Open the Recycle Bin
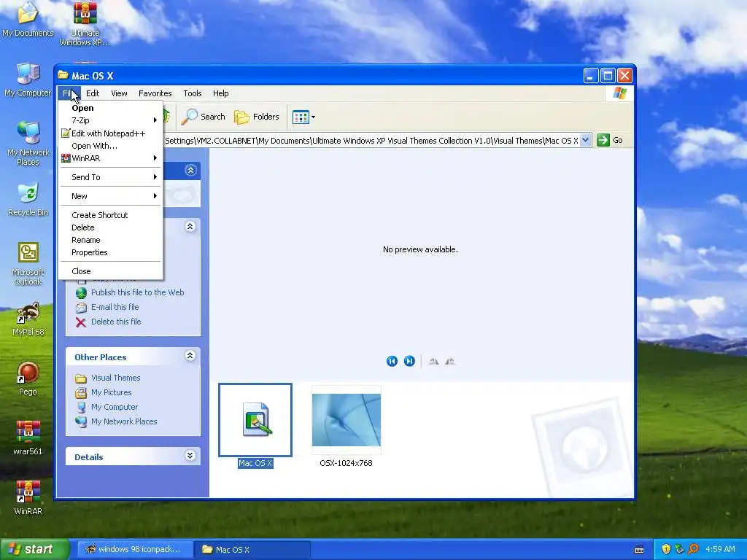The width and height of the screenshot is (747, 560). (28, 199)
